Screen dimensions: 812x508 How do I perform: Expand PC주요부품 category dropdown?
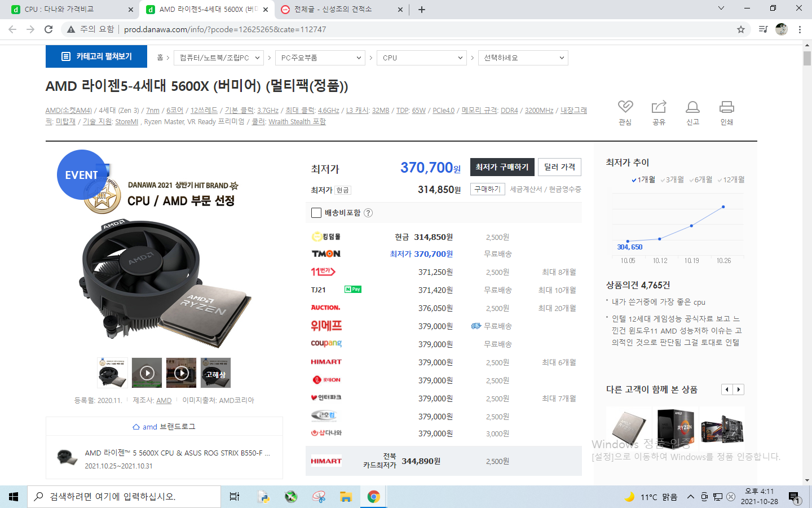pyautogui.click(x=320, y=58)
